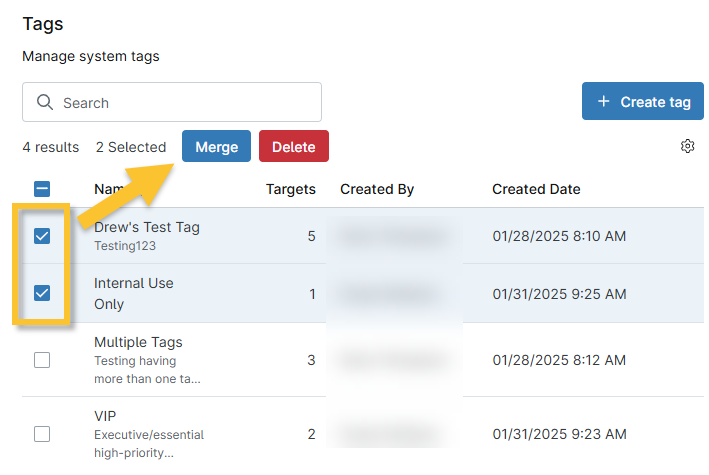The height and width of the screenshot is (475, 709).
Task: Click the plus icon on Create tag
Action: (603, 102)
